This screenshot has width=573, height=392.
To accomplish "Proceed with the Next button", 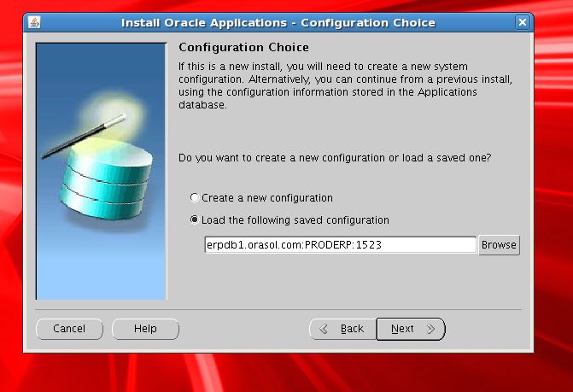I will [x=411, y=329].
